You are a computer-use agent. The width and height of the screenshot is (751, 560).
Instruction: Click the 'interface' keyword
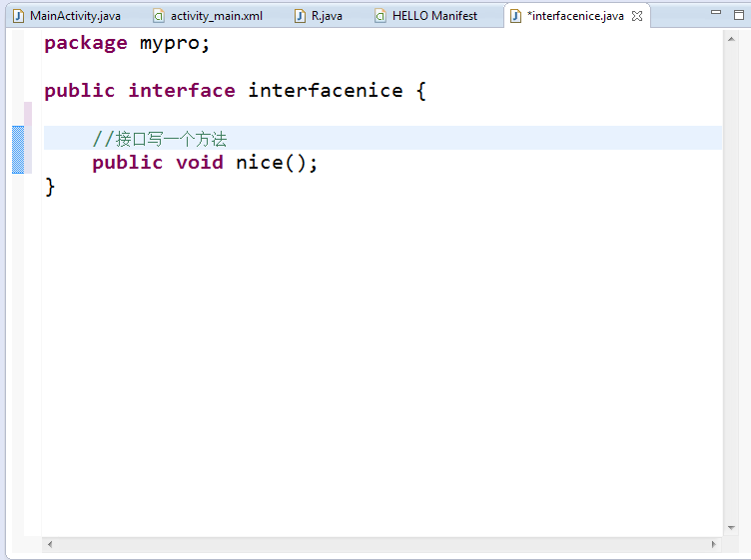tap(182, 91)
